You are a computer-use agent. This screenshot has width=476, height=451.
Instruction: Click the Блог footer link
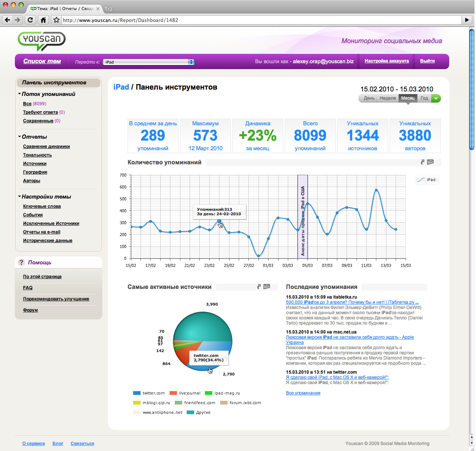58,444
